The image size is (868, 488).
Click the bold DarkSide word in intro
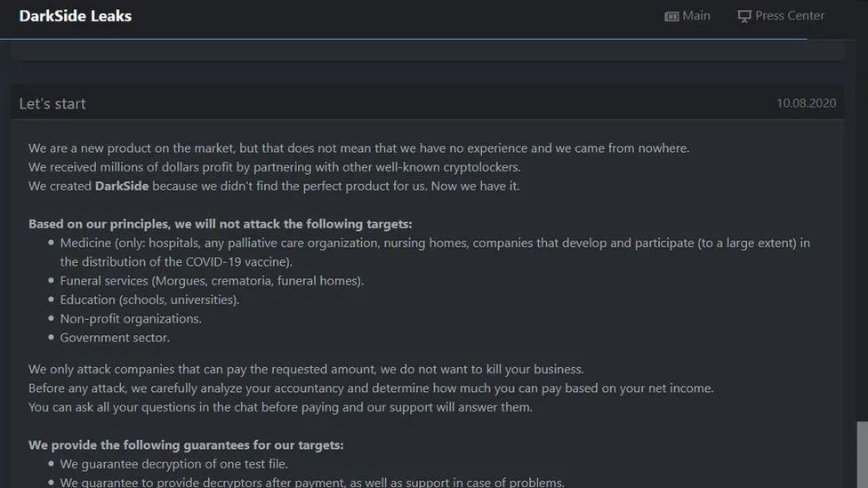(x=122, y=186)
